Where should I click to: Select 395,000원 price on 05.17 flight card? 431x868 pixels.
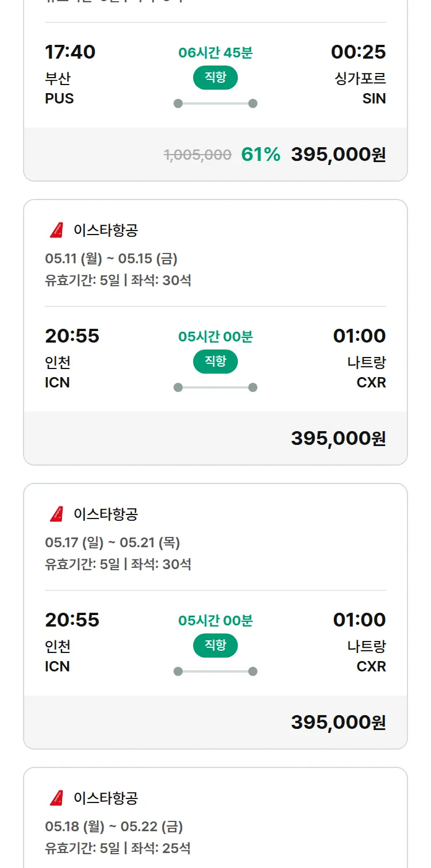pos(338,723)
